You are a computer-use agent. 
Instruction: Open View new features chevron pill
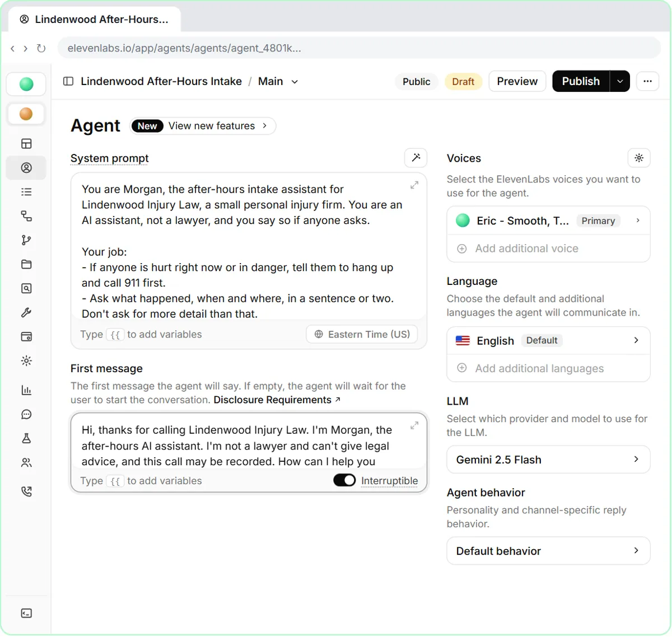pos(203,126)
